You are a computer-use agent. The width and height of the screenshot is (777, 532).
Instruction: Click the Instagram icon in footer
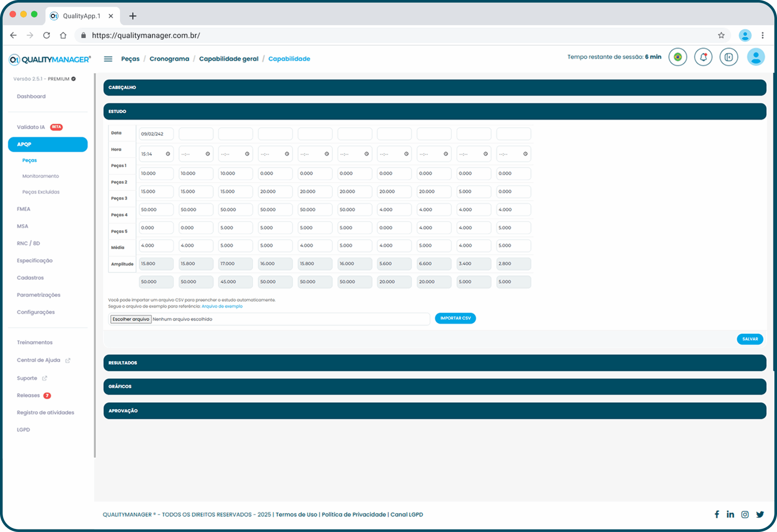(x=745, y=514)
